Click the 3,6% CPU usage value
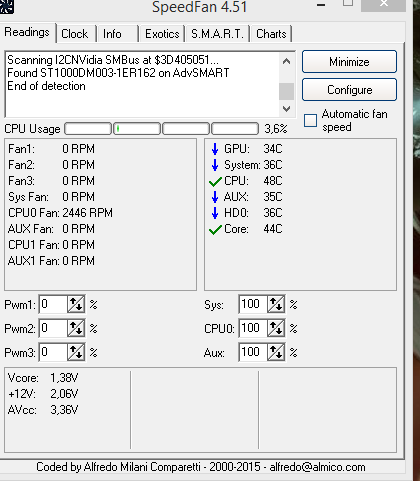This screenshot has width=420, height=481. [x=276, y=129]
